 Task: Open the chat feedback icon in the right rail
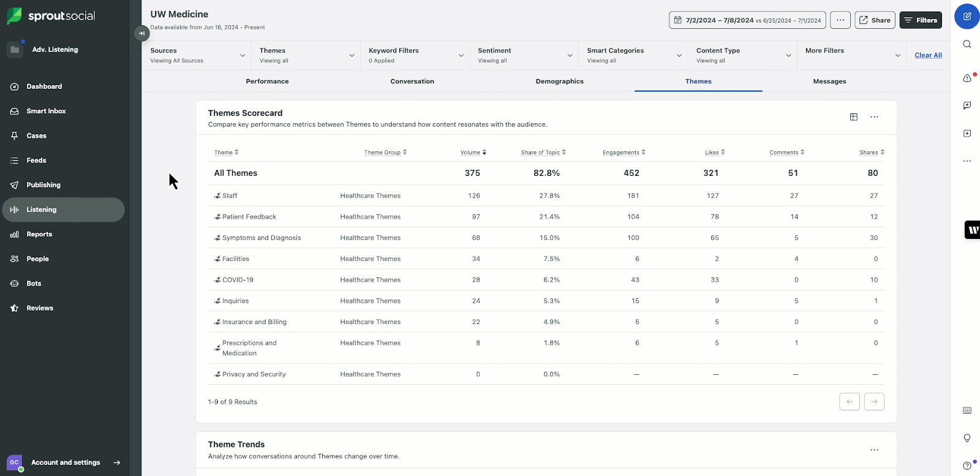click(x=967, y=105)
